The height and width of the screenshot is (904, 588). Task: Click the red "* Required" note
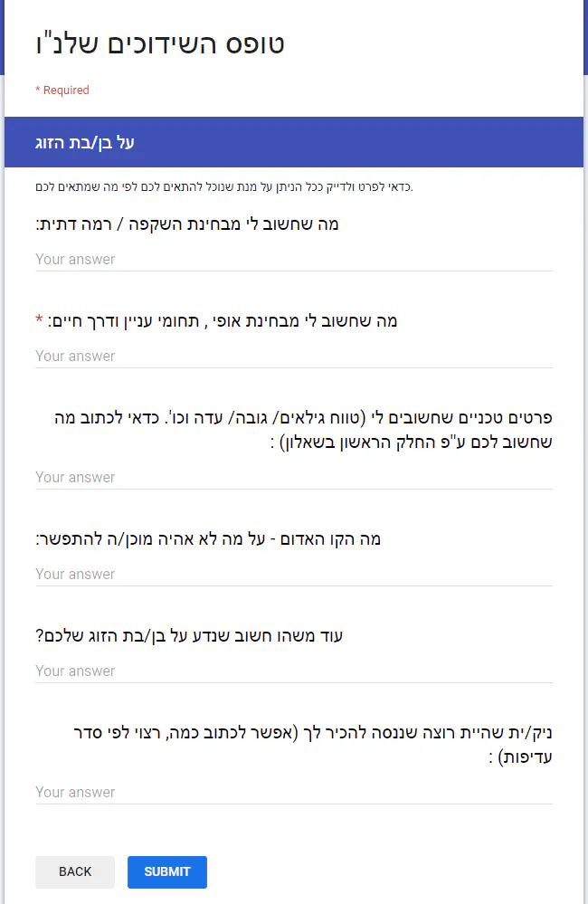click(62, 90)
